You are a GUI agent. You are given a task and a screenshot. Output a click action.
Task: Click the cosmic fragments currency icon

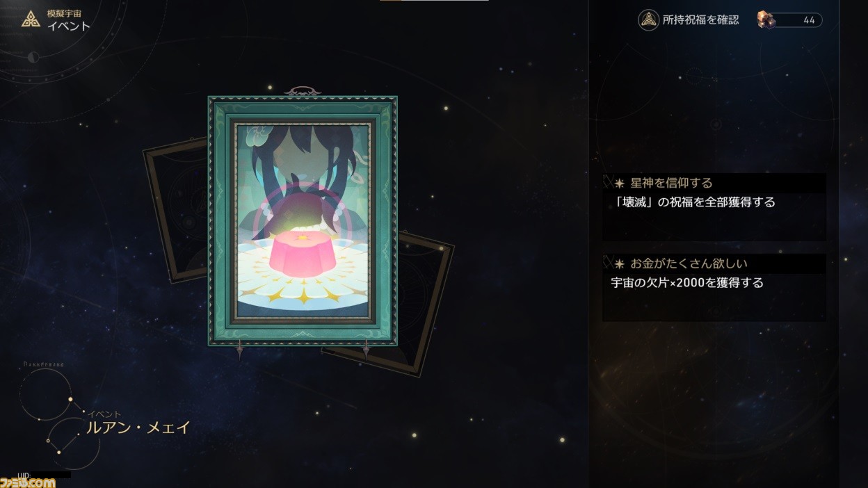(766, 20)
